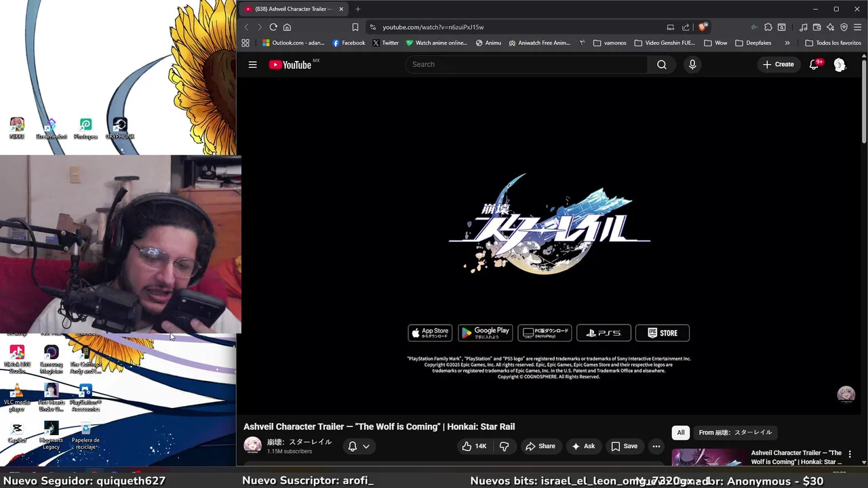The height and width of the screenshot is (488, 868).
Task: Open Photopea desktop shortcut
Action: 85,128
